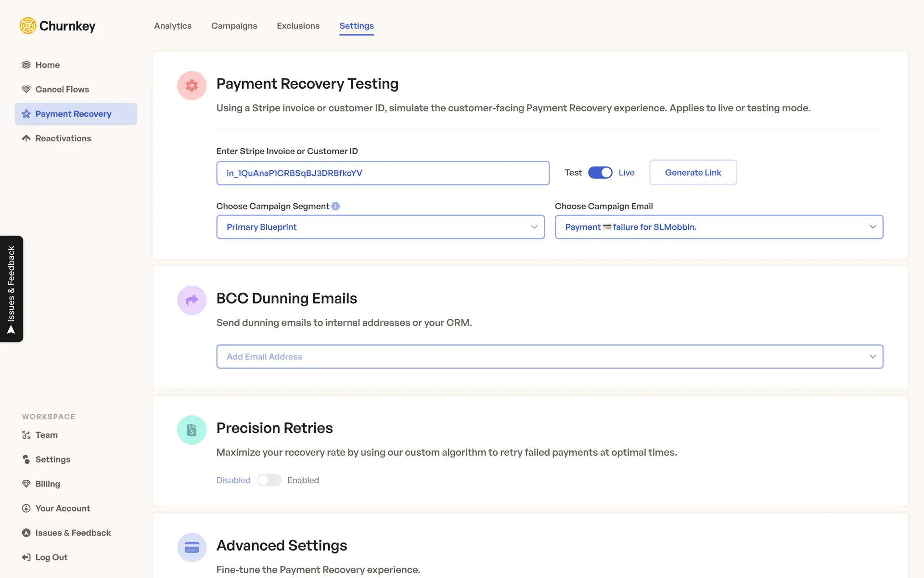Open the Campaigns tab

pyautogui.click(x=234, y=26)
